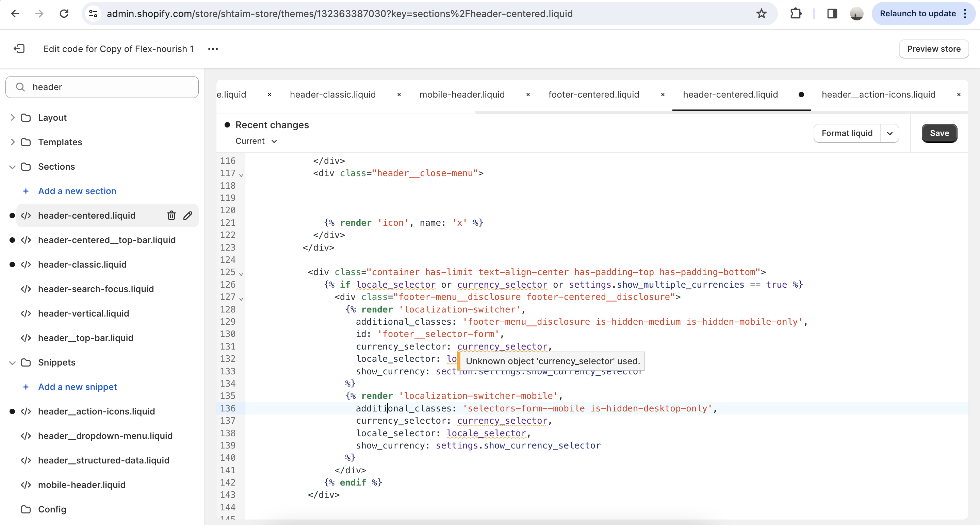Switch to footer-centered.liquid tab

point(593,95)
